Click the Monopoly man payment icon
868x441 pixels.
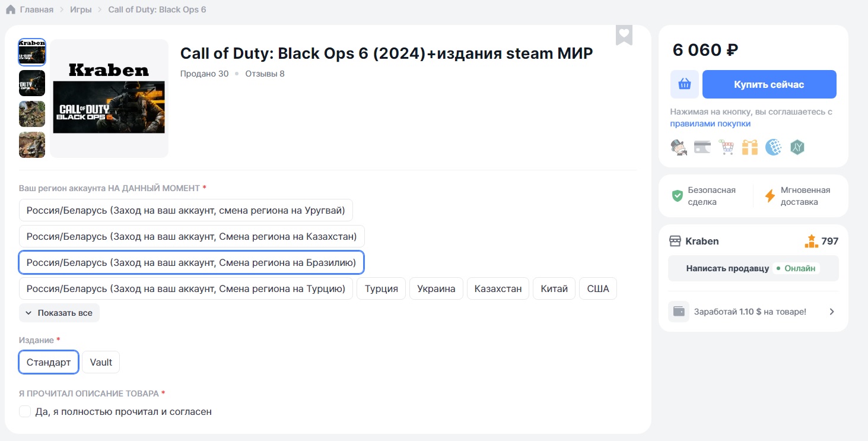tap(679, 147)
